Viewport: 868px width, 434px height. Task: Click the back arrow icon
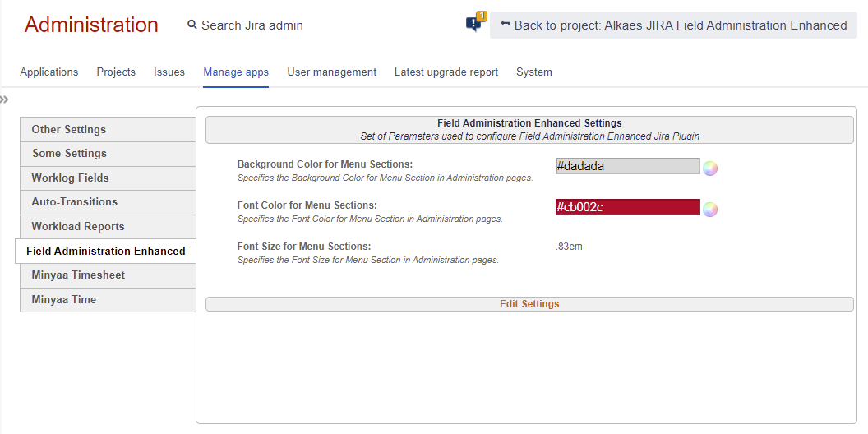coord(505,24)
